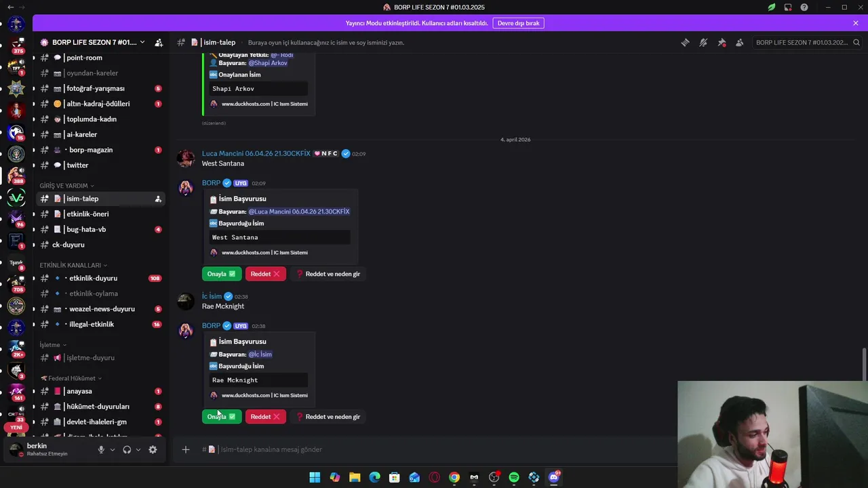
Task: Reject Rae Mcknight with Reddet button
Action: coord(266,417)
